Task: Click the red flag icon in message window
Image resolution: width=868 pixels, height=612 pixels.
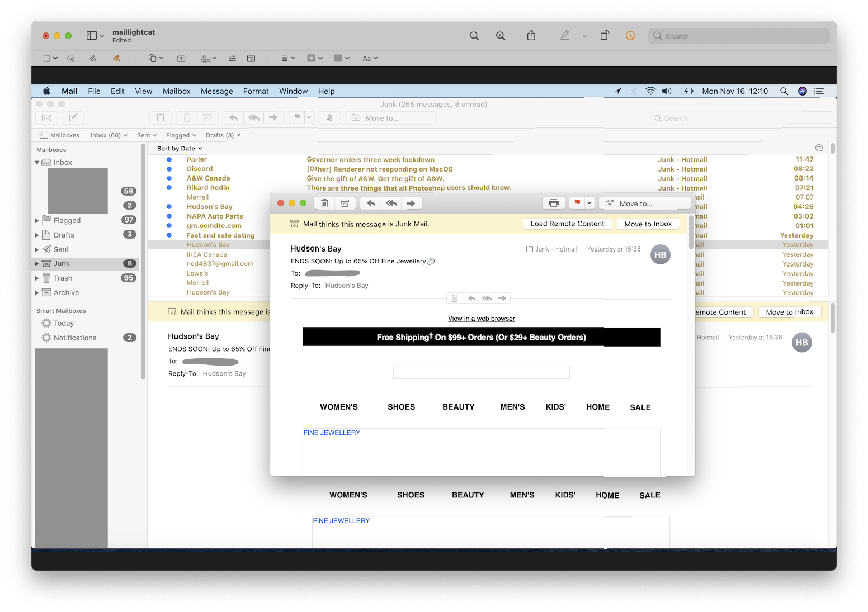Action: (x=577, y=203)
